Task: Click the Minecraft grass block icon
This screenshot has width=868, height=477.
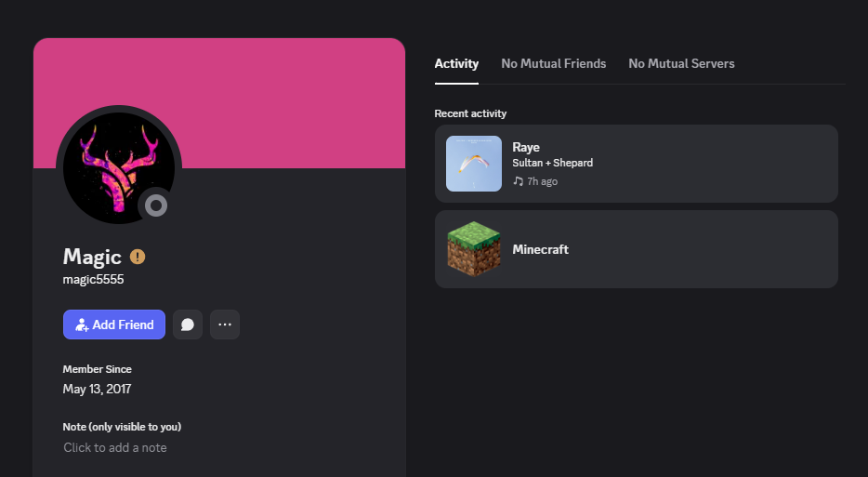Action: (474, 249)
